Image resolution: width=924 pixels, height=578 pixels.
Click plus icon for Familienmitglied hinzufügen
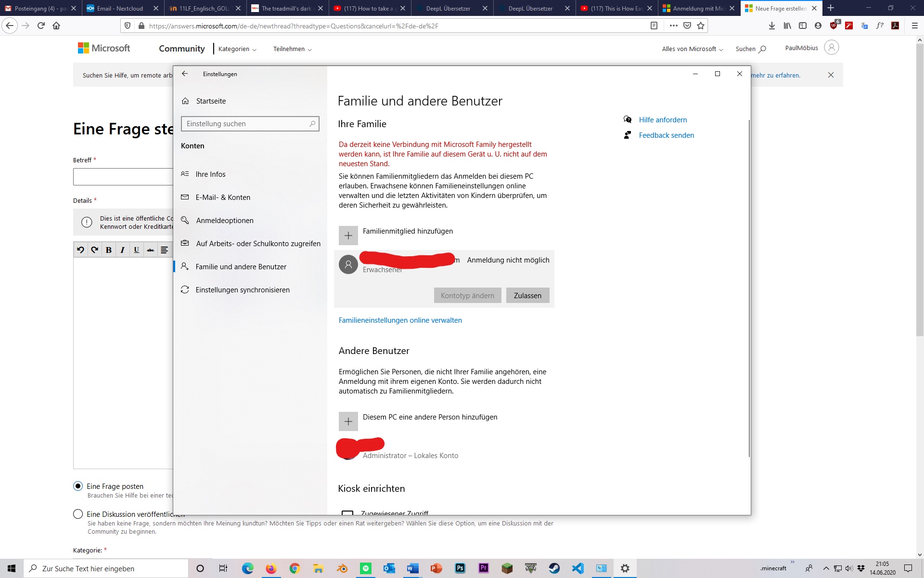click(x=348, y=236)
